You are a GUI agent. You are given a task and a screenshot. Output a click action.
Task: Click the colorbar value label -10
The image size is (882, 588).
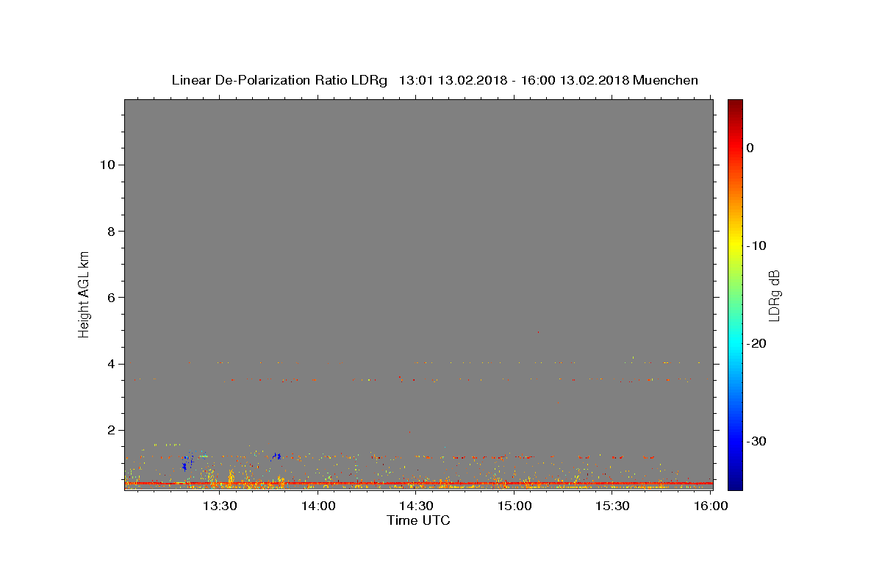(x=757, y=245)
